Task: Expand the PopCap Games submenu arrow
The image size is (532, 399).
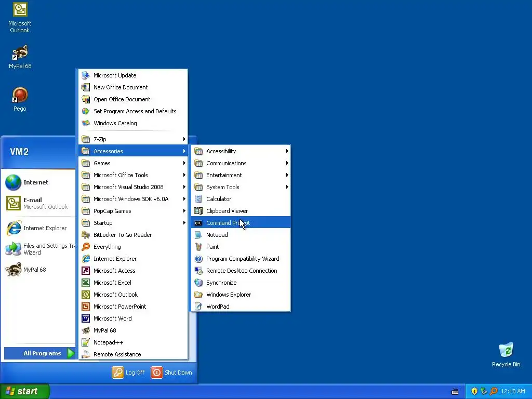Action: [184, 211]
